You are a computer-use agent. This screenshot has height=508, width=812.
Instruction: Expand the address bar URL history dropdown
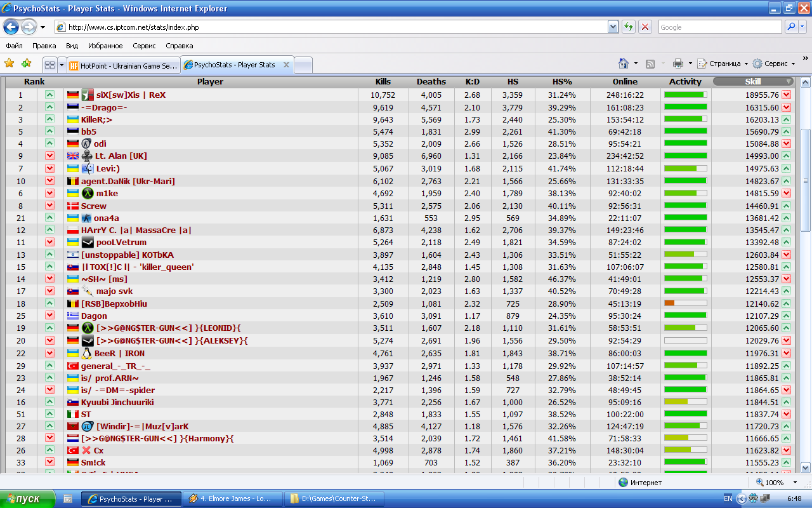(x=613, y=27)
